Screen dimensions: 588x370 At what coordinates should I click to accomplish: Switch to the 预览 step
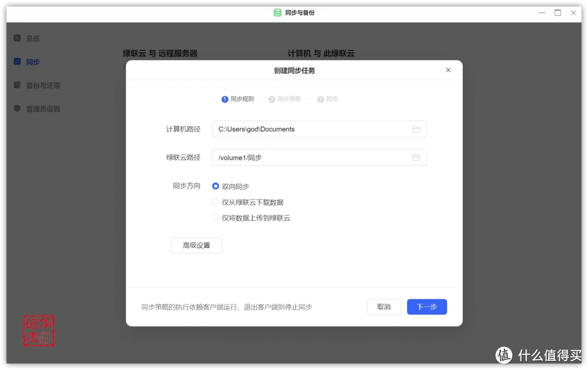pos(320,99)
